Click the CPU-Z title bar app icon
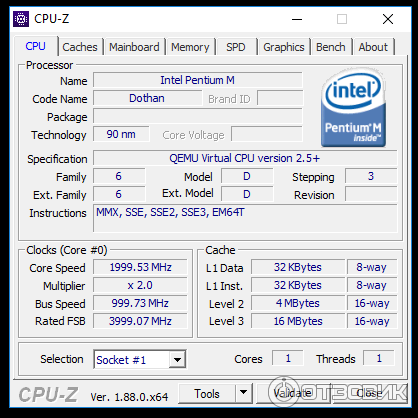This screenshot has width=418, height=418. pos(21,19)
